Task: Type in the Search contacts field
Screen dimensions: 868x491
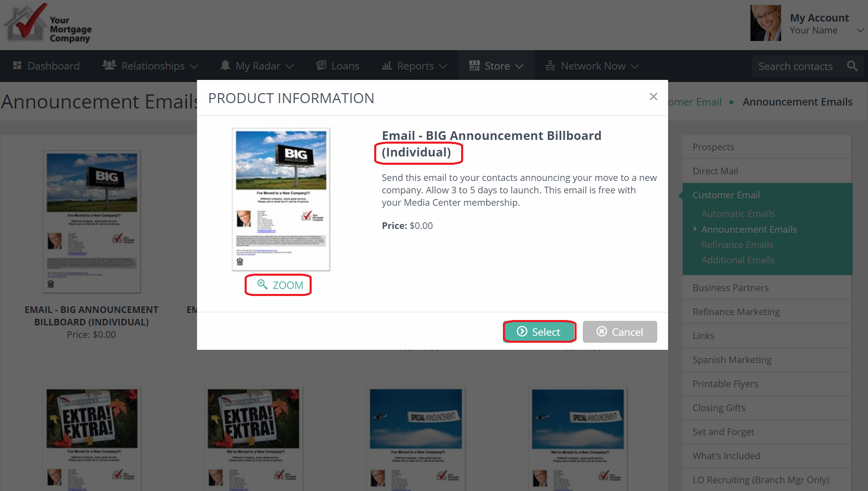Action: click(x=795, y=66)
